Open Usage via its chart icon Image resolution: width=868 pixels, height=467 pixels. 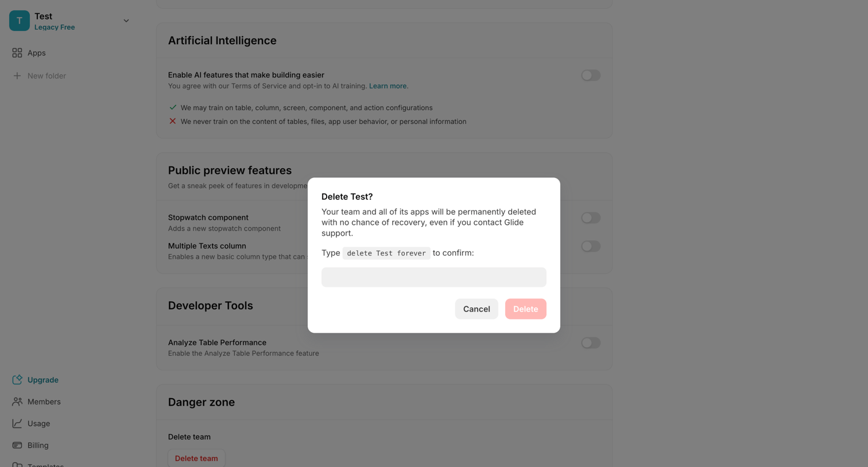coord(17,423)
